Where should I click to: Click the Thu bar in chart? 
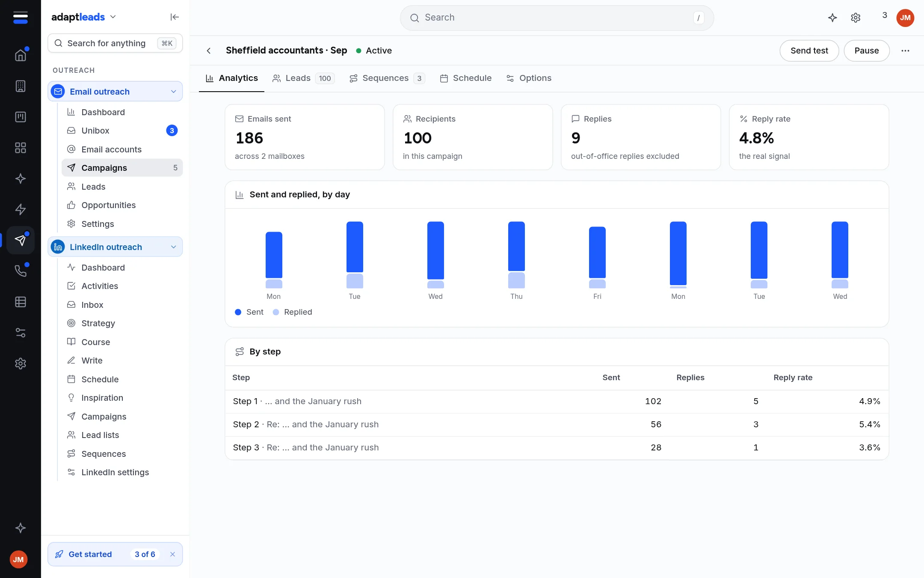(516, 255)
